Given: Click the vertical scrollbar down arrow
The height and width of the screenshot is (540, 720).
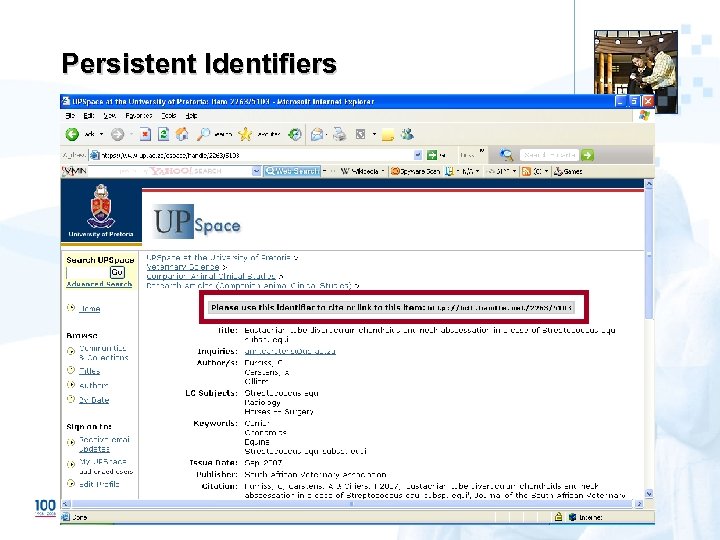Looking at the screenshot, I should coord(649,494).
